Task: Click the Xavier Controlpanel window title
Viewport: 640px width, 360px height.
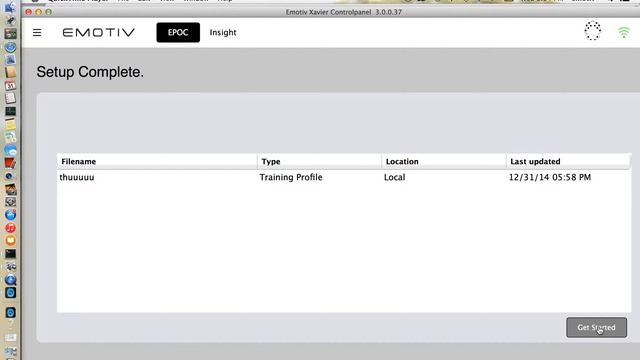Action: [x=344, y=12]
